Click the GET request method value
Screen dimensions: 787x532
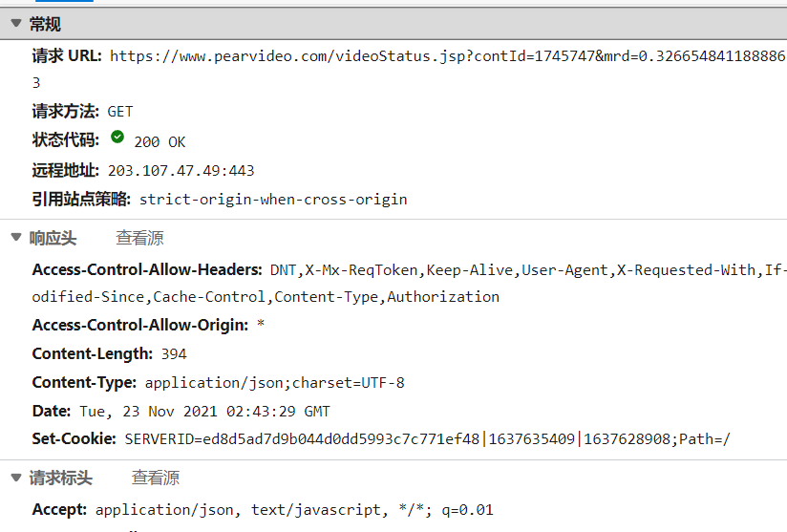tap(120, 112)
